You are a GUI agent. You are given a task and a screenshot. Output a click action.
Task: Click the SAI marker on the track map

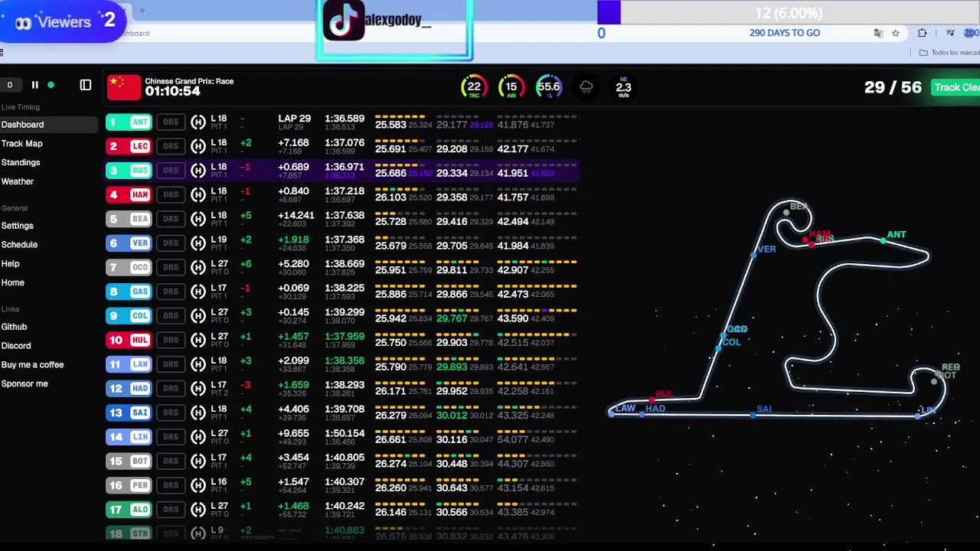(753, 415)
